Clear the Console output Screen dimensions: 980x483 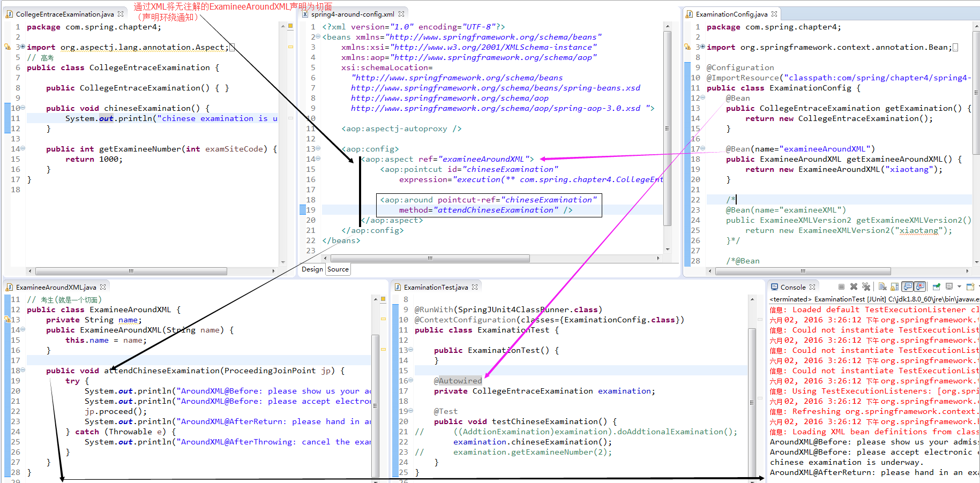pyautogui.click(x=882, y=287)
